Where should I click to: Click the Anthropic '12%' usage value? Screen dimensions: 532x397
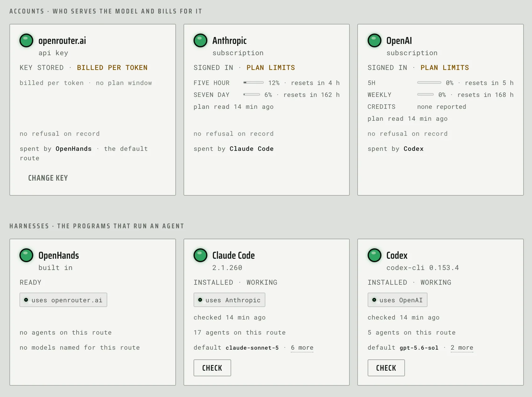274,83
